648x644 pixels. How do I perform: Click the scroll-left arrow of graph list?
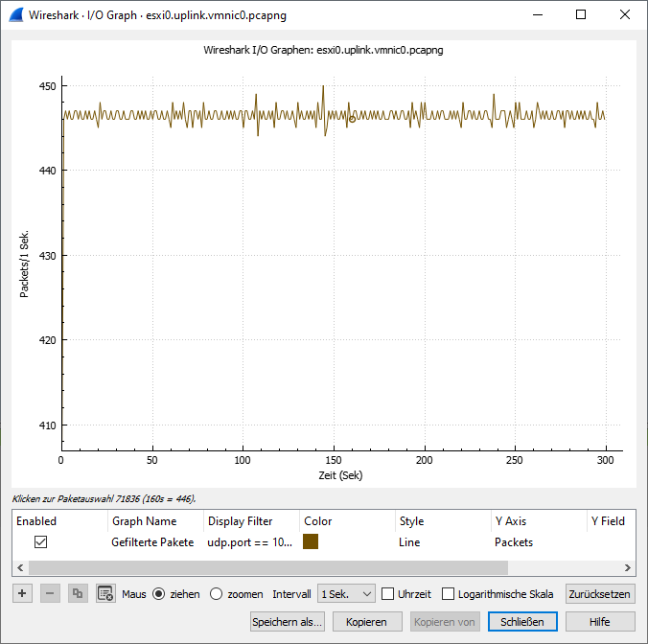[20, 567]
